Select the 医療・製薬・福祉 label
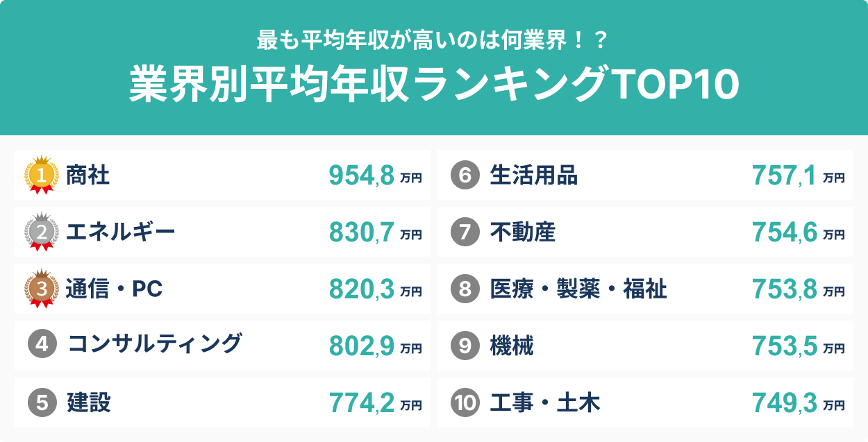Image resolution: width=868 pixels, height=442 pixels. click(x=578, y=289)
